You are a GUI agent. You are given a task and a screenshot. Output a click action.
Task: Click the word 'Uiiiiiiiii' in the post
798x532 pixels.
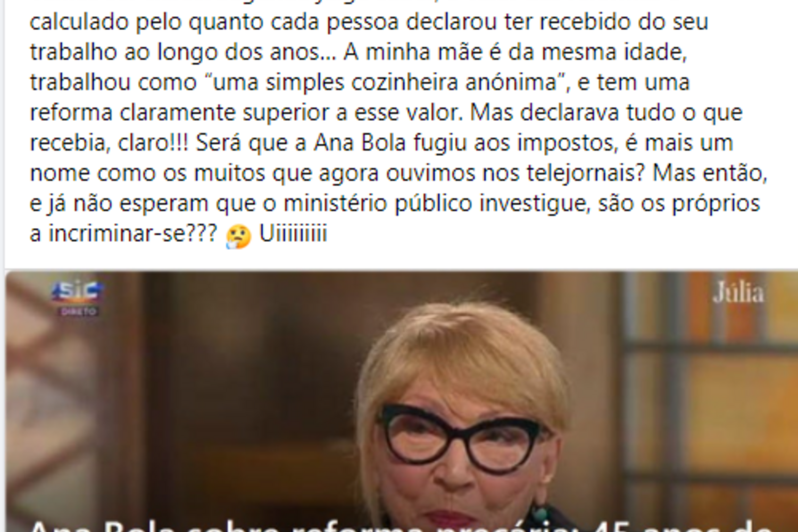(x=293, y=234)
